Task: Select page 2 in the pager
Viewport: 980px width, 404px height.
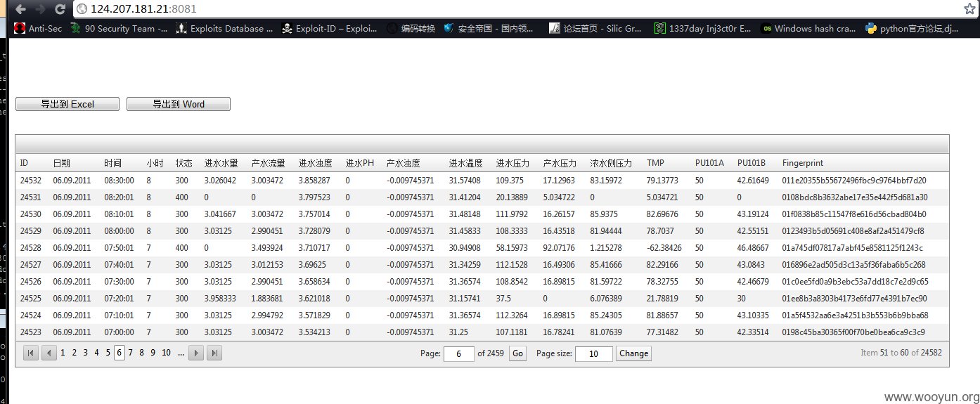Action: click(x=74, y=353)
